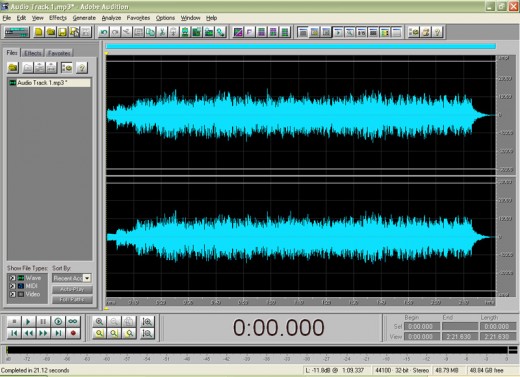Open the File menu
Viewport: 520px width, 377px height.
[x=7, y=18]
